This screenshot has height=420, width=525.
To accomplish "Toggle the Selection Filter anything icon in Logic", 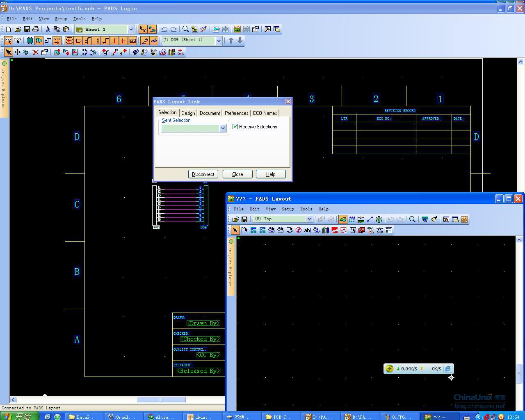I will (x=8, y=41).
